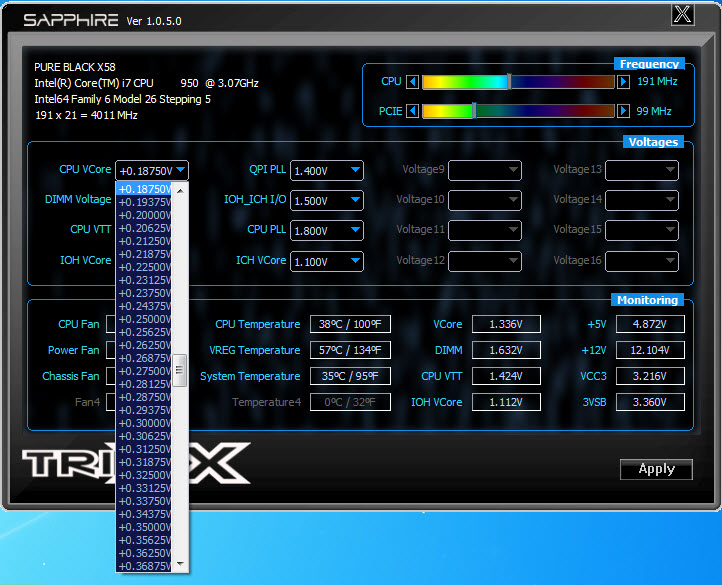Pick +0.22500V from the list
The image size is (722, 585).
pyautogui.click(x=144, y=267)
